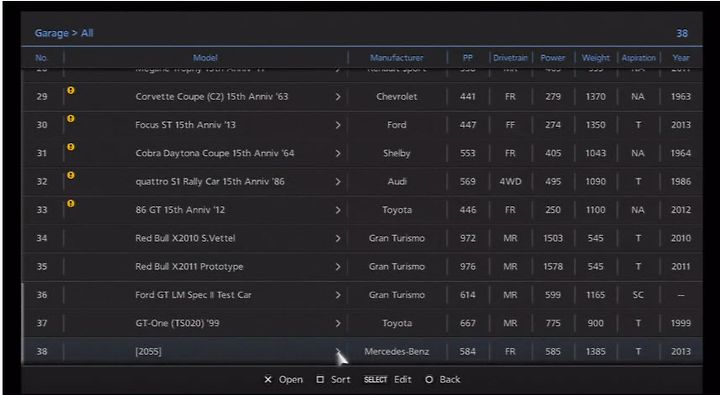Sort by the Weight column header
Screen dimensions: 720x395
[x=596, y=58]
